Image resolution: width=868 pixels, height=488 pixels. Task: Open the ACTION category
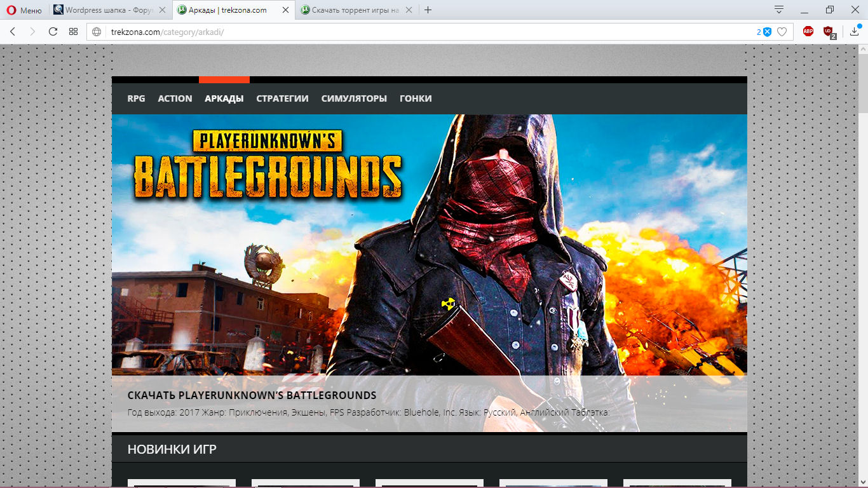click(x=175, y=98)
